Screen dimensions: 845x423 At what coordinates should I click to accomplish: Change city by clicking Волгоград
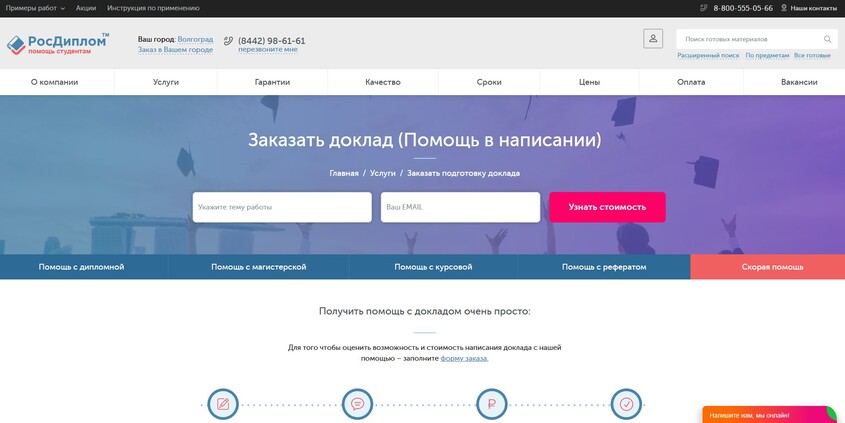pos(195,39)
